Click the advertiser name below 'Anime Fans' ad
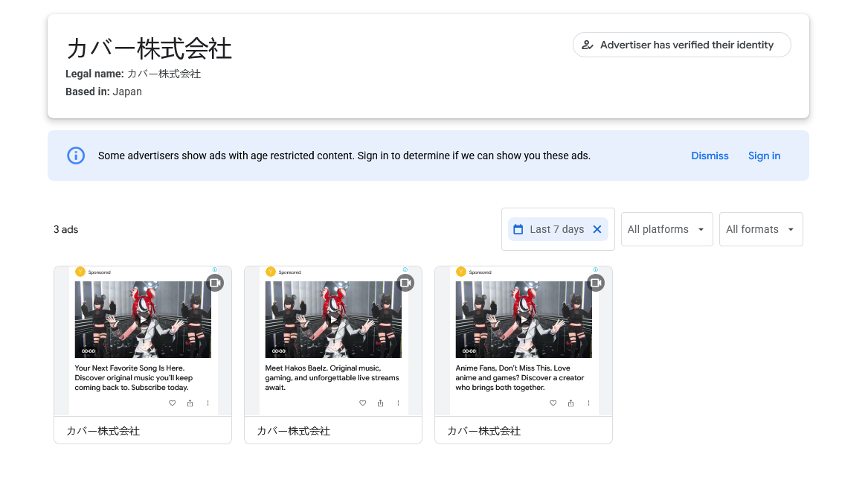868x480 pixels. tap(483, 431)
